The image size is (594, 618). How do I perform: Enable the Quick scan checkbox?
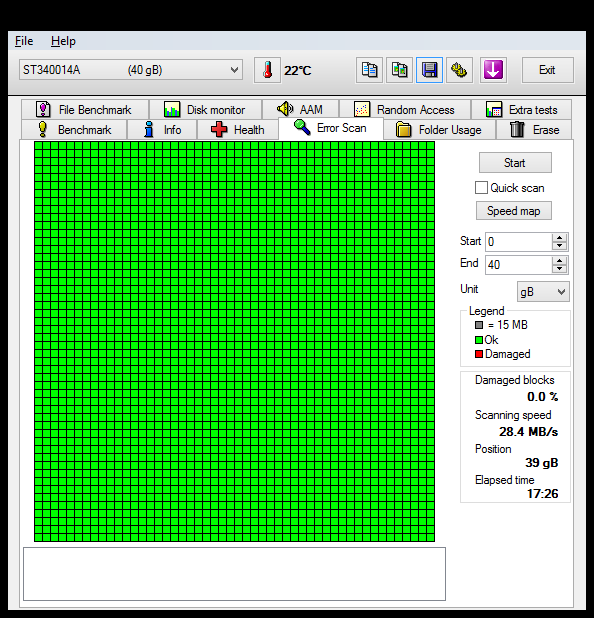(481, 188)
